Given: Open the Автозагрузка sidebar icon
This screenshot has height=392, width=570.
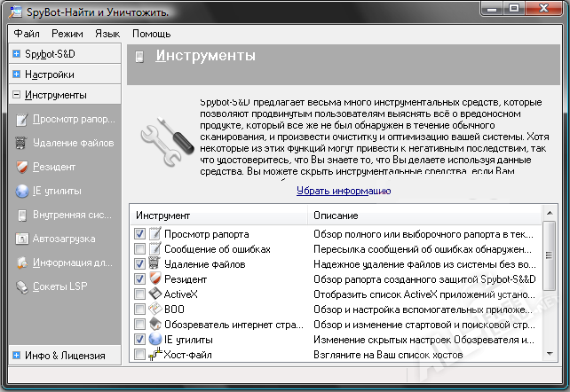Looking at the screenshot, I should click(21, 239).
